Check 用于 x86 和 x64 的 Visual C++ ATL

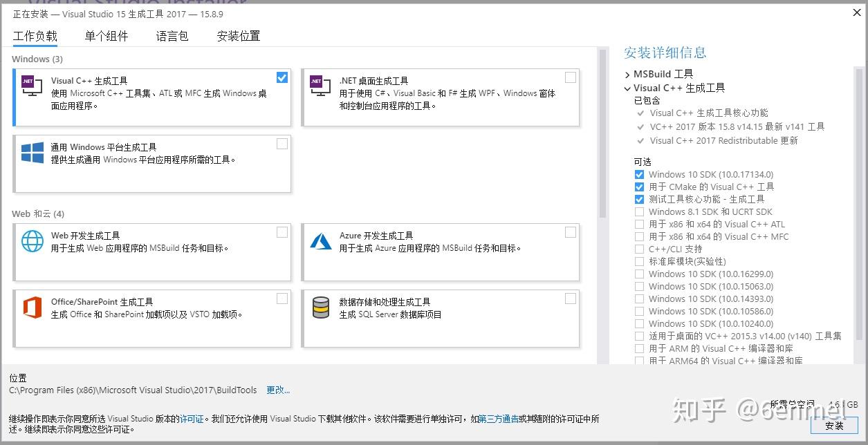coord(639,225)
